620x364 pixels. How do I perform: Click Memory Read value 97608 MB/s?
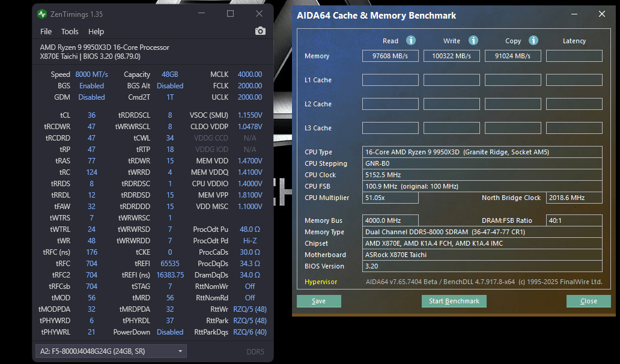pyautogui.click(x=391, y=56)
